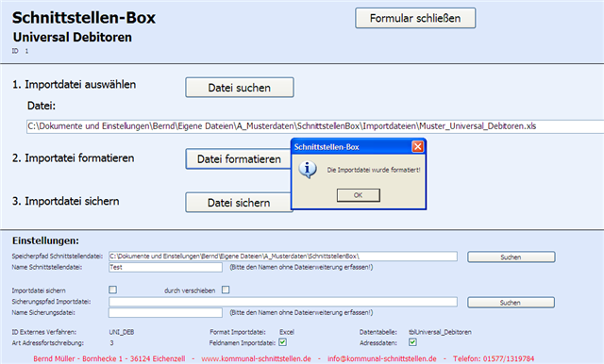This screenshot has width=604, height=364.
Task: Click Suchen next to Speicherpfad Schnittstellendatei
Action: pos(512,257)
